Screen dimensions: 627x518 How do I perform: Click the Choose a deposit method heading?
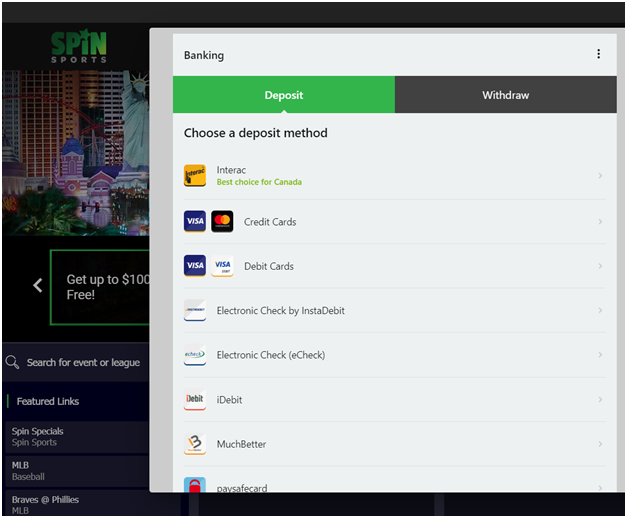click(256, 133)
